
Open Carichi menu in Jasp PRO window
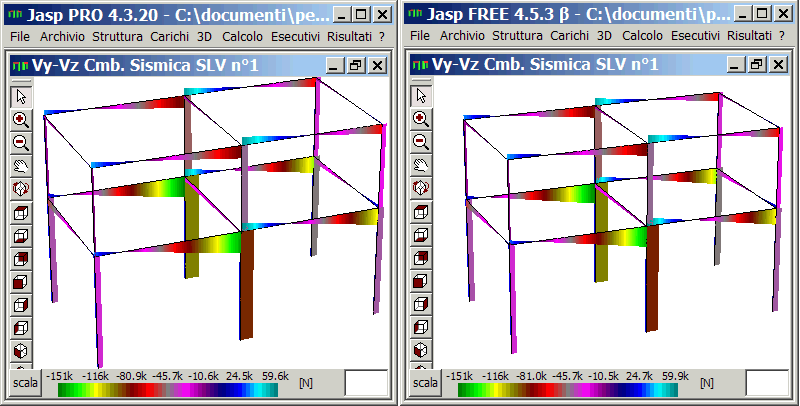coord(169,36)
